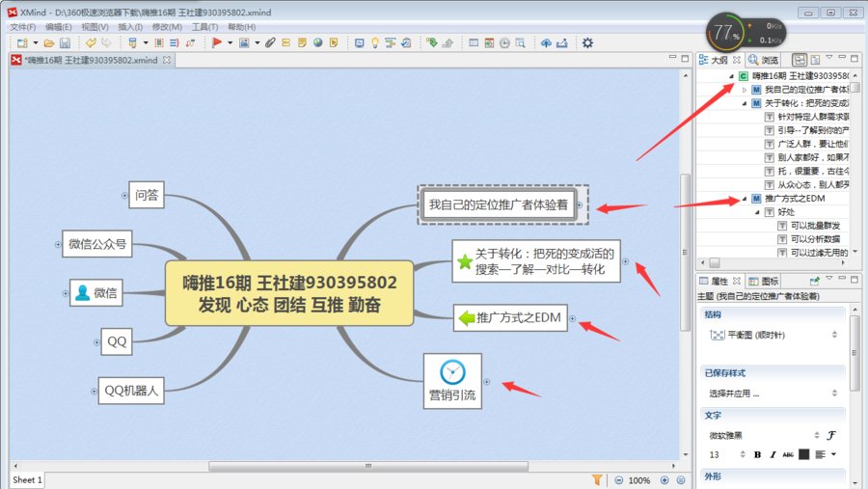Image resolution: width=868 pixels, height=489 pixels.
Task: Open the text alignment dropdown arrow
Action: click(x=833, y=454)
